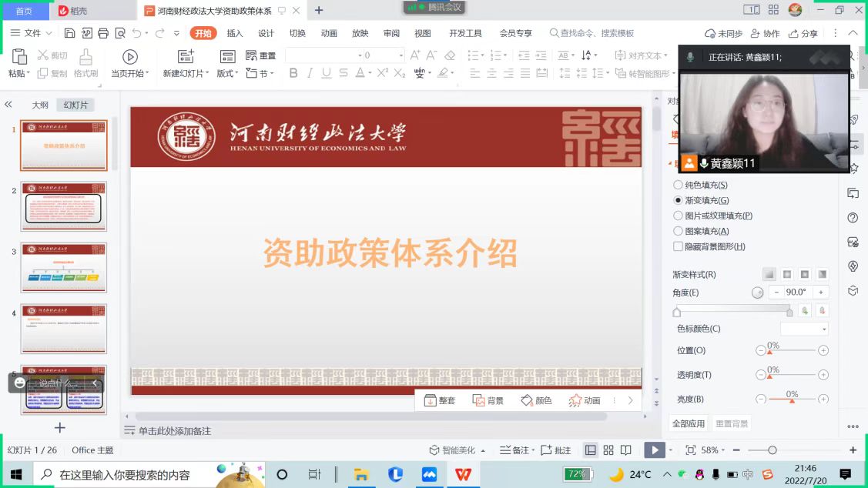
Task: Open the Windows Start menu
Action: [x=16, y=474]
